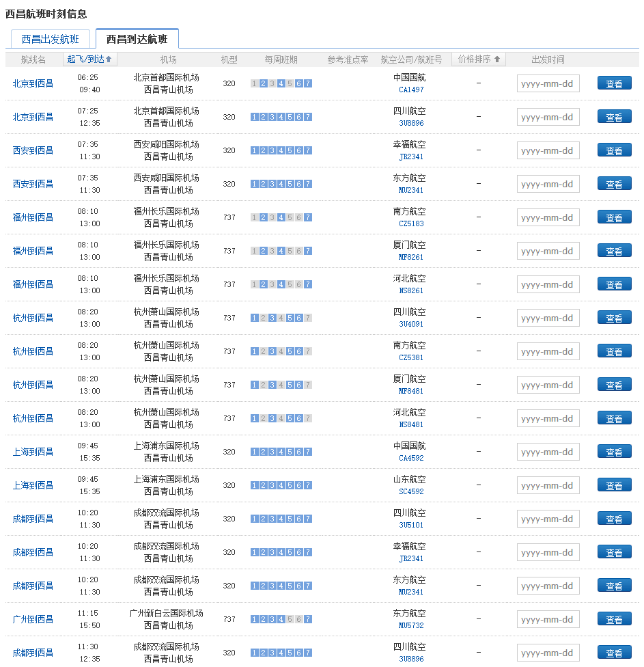Image resolution: width=644 pixels, height=667 pixels.
Task: Open 上海到西昌 route link in SC4592 row
Action: click(x=33, y=485)
